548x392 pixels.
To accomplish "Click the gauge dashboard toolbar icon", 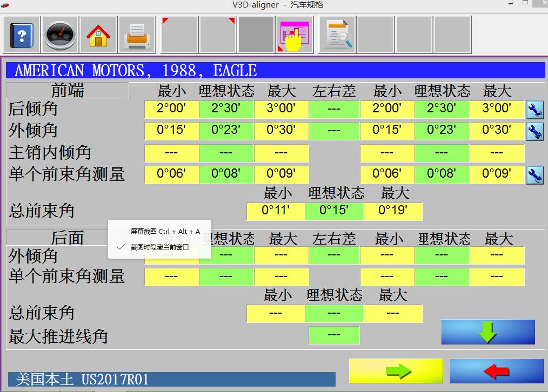I will (60, 36).
